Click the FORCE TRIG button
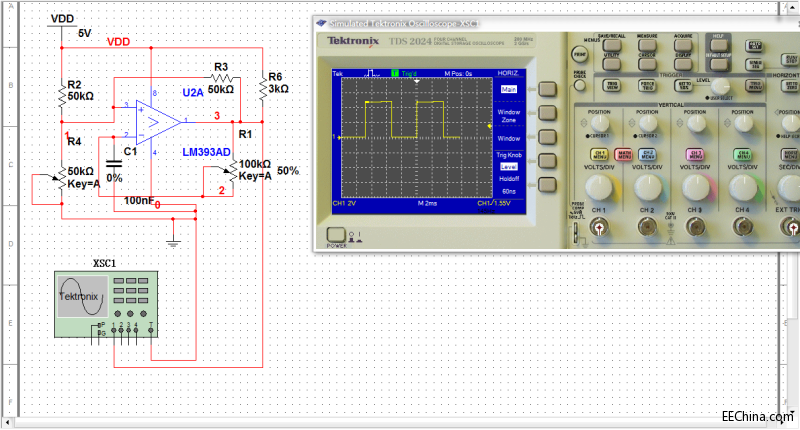 click(x=647, y=85)
